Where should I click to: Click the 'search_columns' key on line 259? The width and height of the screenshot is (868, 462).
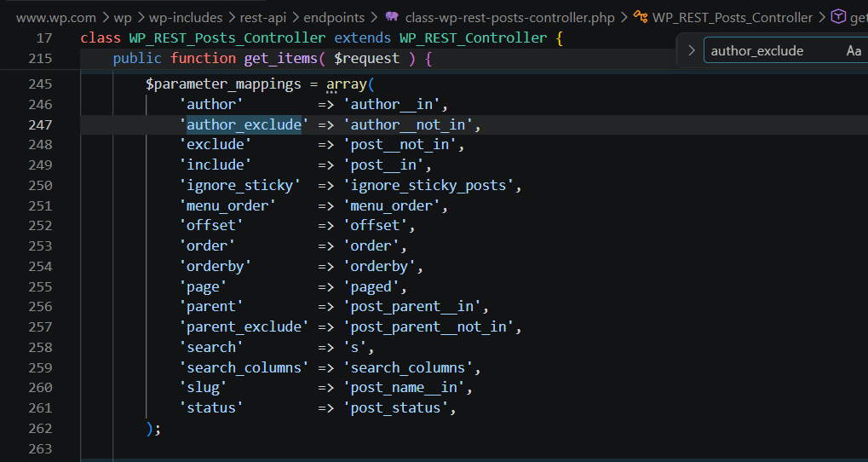244,368
